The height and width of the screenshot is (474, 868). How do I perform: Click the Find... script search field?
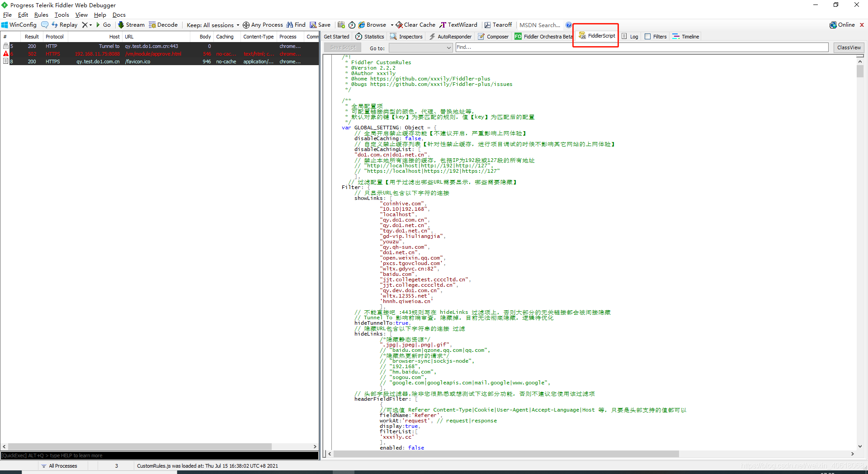(x=642, y=47)
